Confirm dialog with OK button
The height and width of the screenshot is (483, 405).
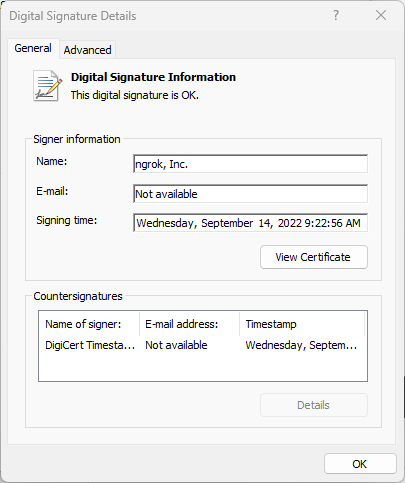tap(360, 464)
